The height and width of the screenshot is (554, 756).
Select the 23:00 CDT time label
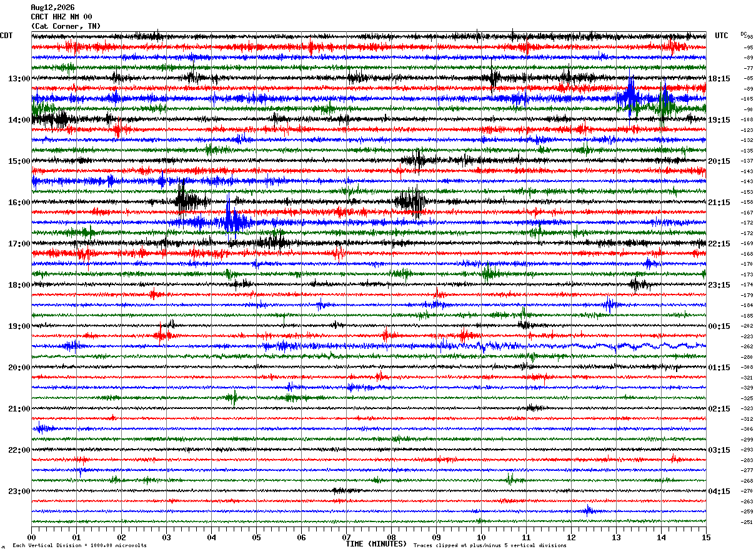click(19, 491)
